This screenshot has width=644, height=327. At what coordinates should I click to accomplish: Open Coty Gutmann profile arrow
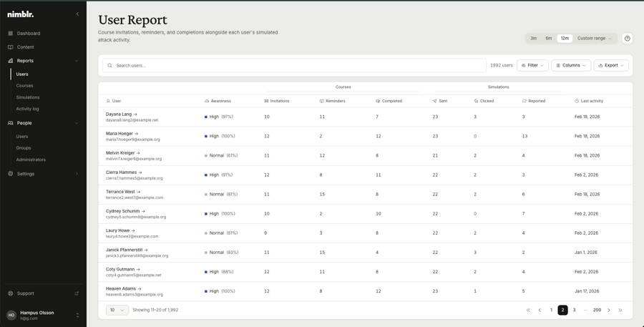138,270
